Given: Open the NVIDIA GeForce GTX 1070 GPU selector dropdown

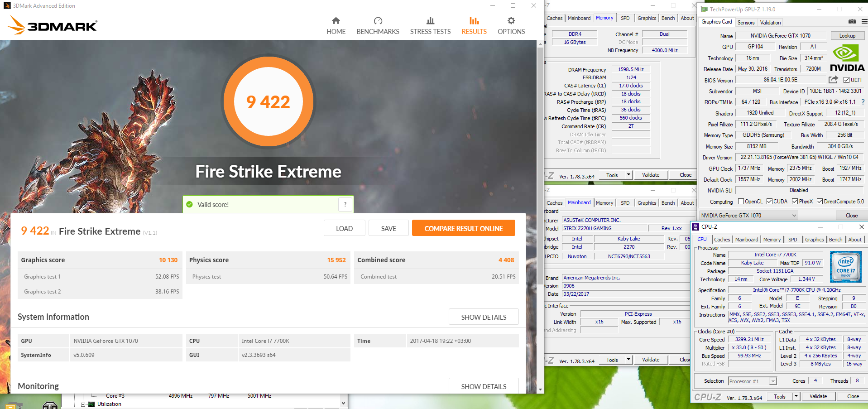Looking at the screenshot, I should coord(748,216).
